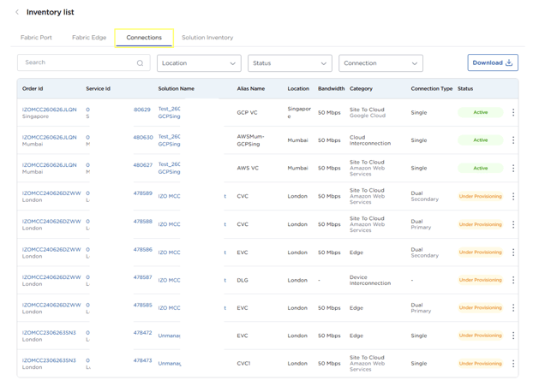Click the Solution Name column header

pyautogui.click(x=176, y=88)
